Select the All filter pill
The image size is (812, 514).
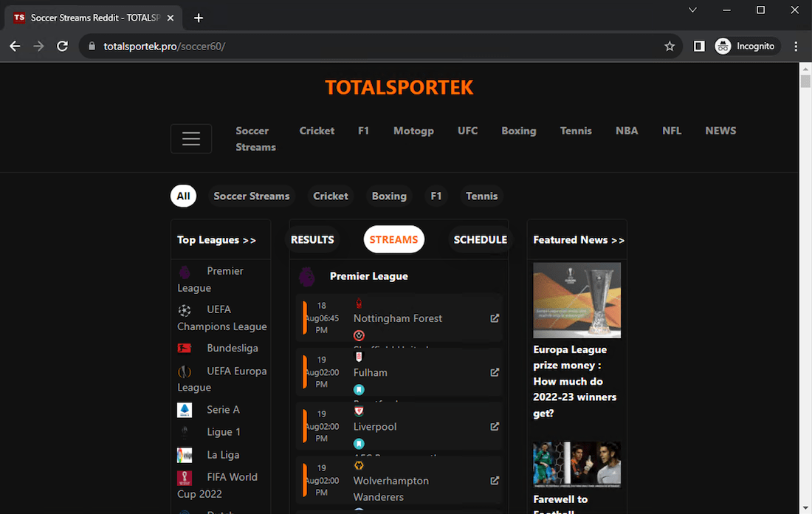(x=183, y=196)
